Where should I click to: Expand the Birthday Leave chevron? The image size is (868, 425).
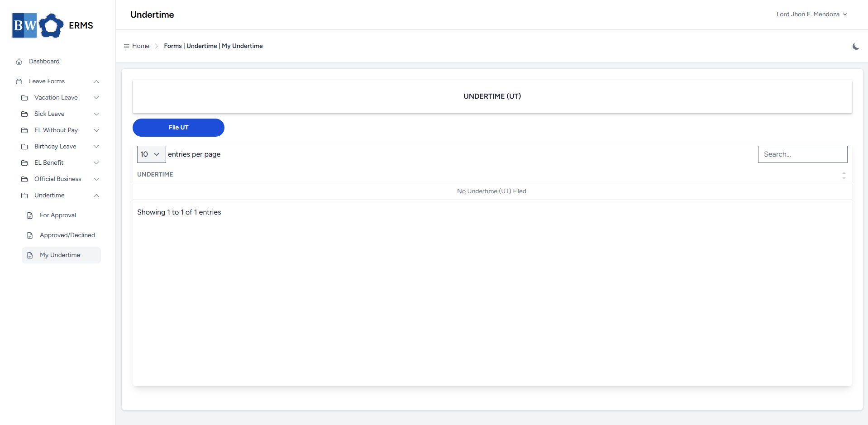[x=96, y=147]
